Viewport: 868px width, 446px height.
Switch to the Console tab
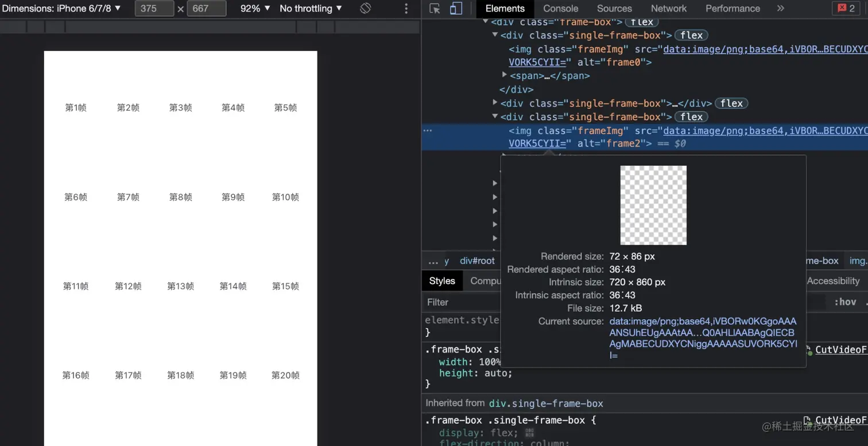coord(561,9)
